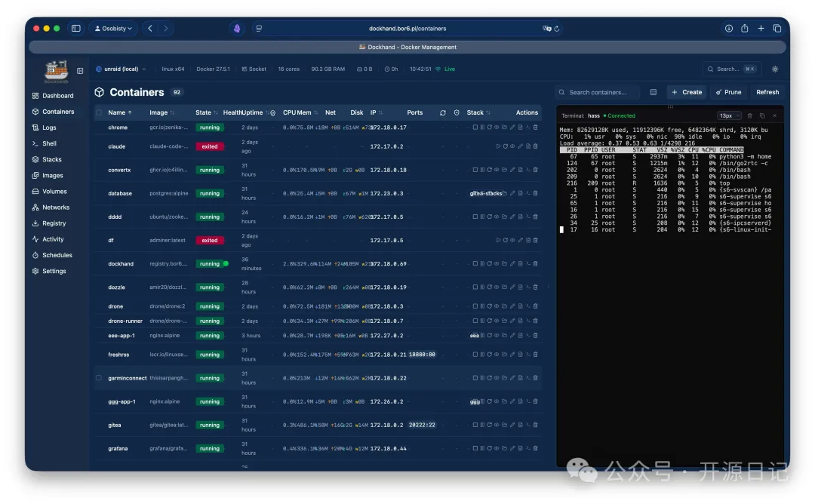
Task: Open the Osobisty profile dropdown
Action: [113, 29]
